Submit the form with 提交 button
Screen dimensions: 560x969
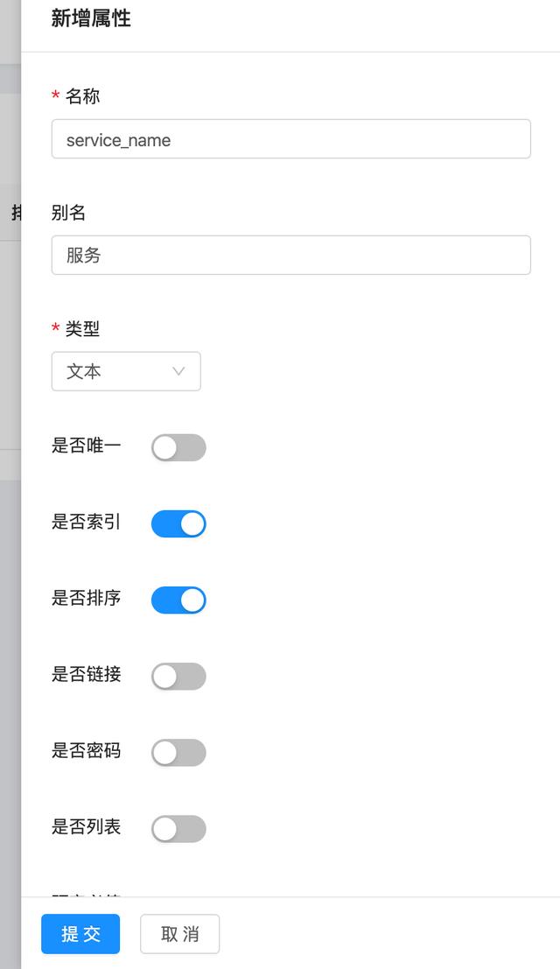pos(80,934)
